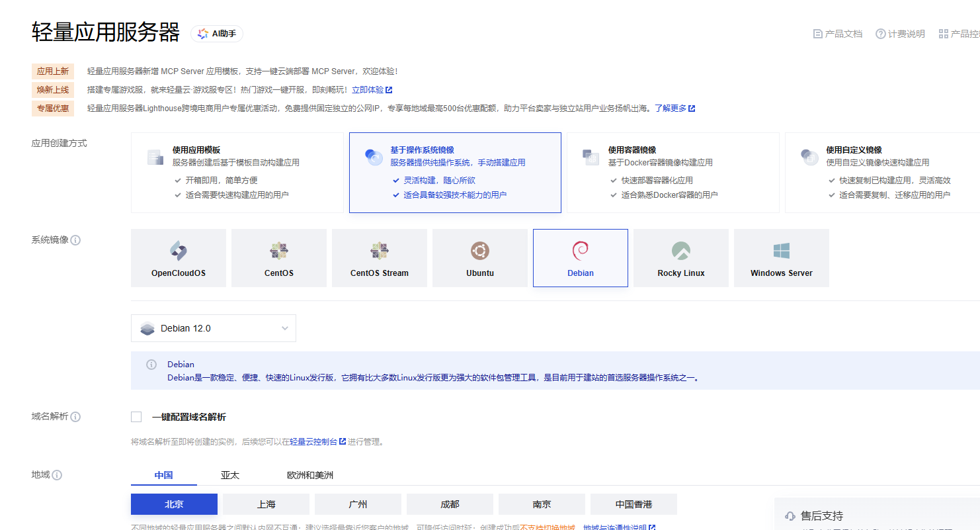
Task: Select the 基于操作系统镜像 creation option
Action: coord(455,173)
